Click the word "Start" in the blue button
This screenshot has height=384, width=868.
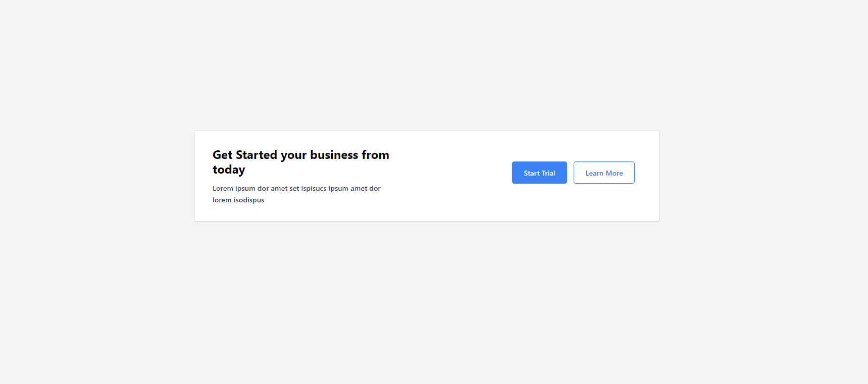click(532, 173)
